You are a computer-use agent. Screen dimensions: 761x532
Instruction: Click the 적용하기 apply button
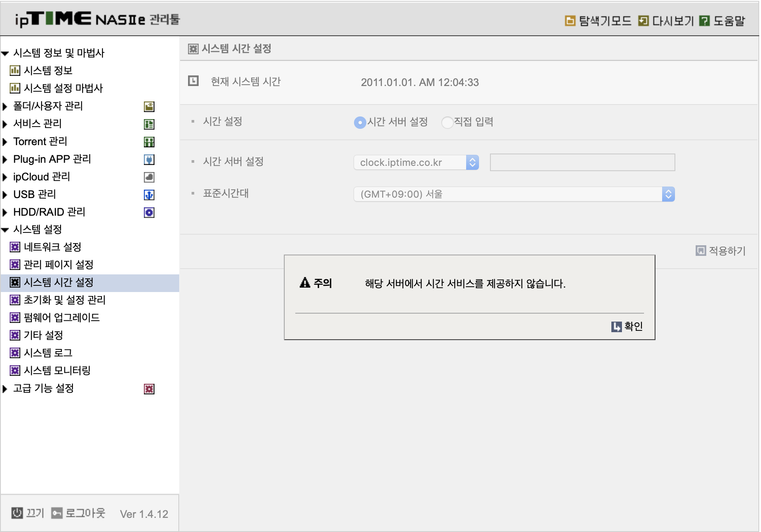(721, 251)
